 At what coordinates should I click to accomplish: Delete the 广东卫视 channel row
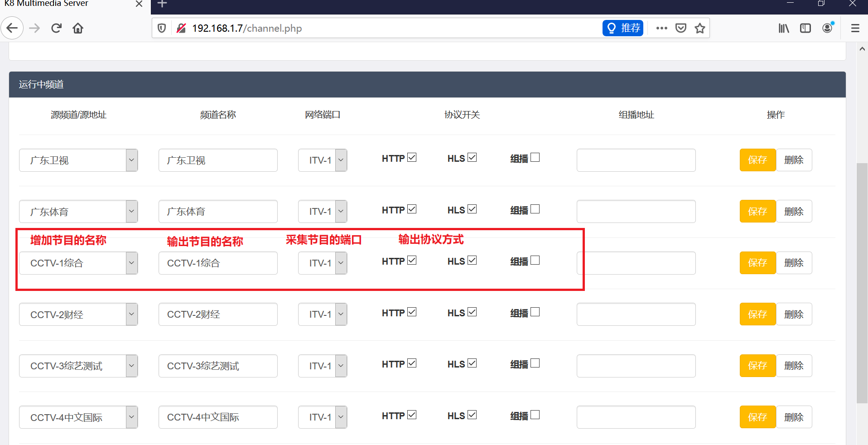point(794,160)
